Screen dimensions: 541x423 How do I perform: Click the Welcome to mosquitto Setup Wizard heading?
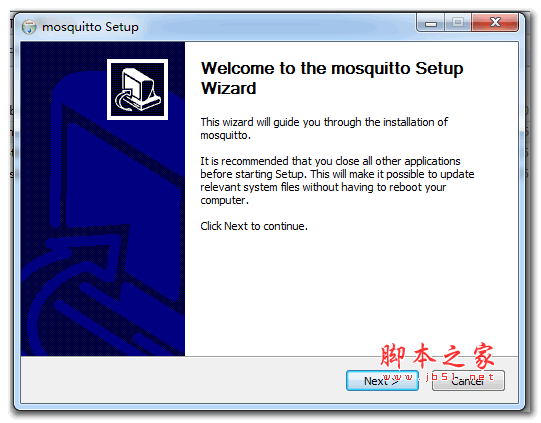[332, 78]
